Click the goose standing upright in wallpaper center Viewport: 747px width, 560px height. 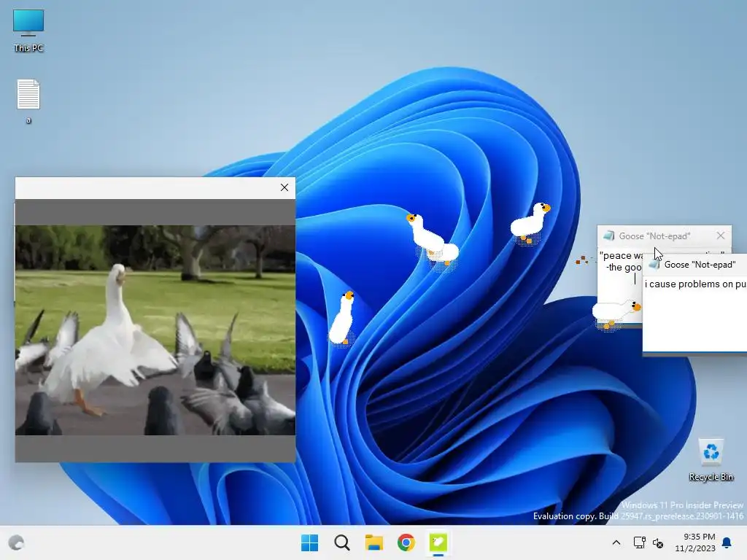(342, 318)
